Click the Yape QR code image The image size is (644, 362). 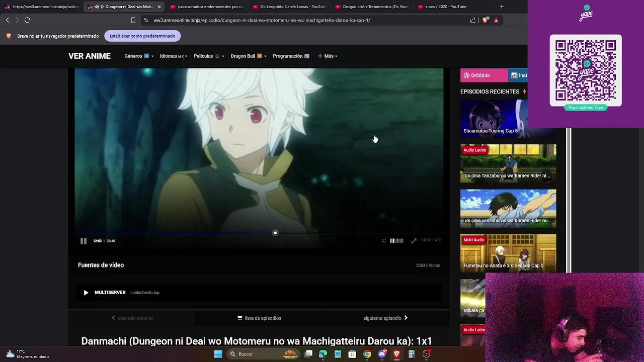point(586,70)
